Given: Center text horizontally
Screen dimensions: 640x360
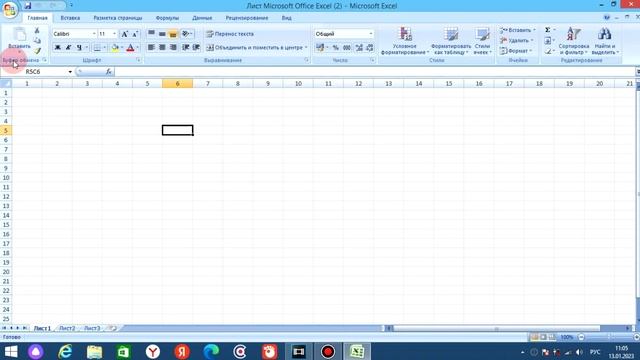Looking at the screenshot, I should [x=162, y=48].
